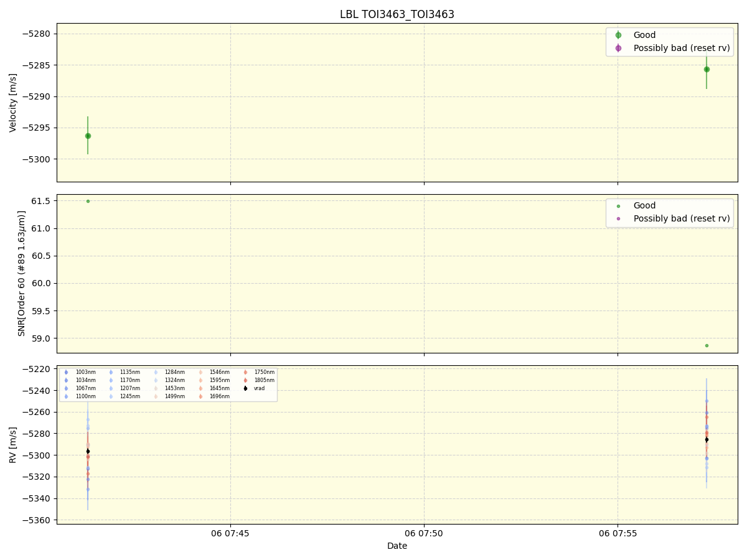Select the first velocity data point near -5296

click(x=88, y=136)
